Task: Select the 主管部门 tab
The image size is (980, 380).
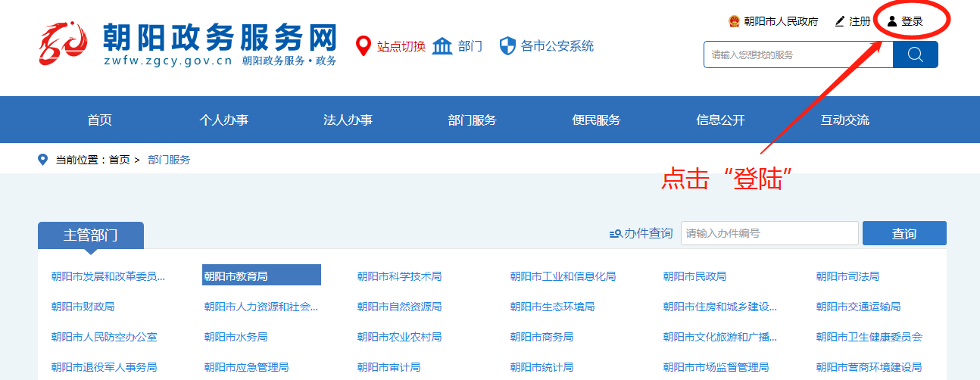Action: (x=90, y=235)
